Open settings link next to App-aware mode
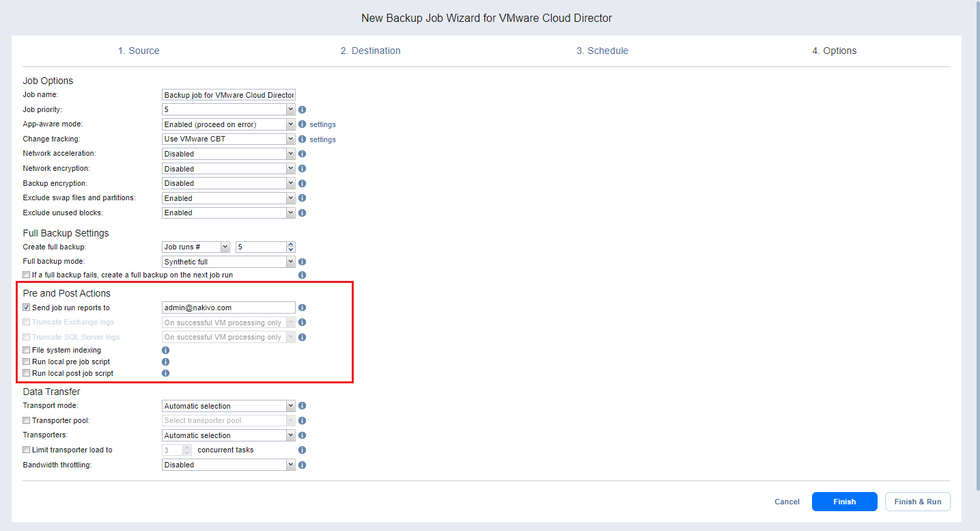Viewport: 980px width, 531px height. tap(322, 124)
